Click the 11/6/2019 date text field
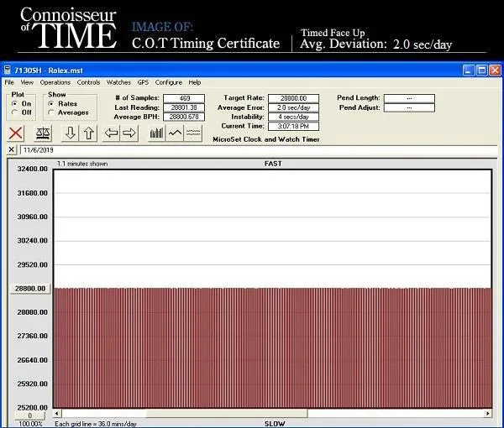 pyautogui.click(x=259, y=150)
